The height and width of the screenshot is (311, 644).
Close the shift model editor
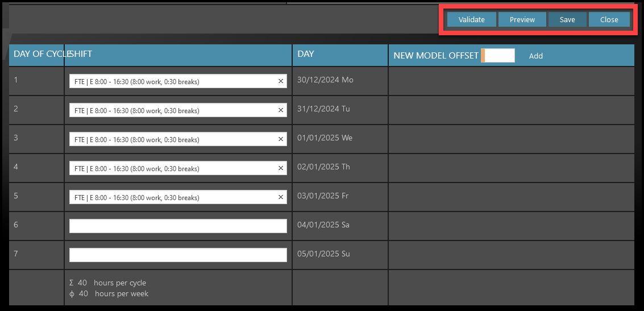tap(609, 19)
